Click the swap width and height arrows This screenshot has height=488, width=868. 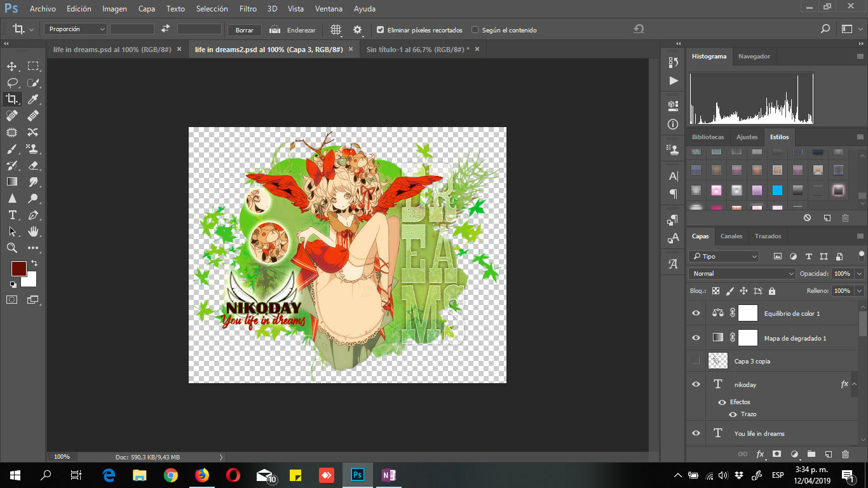coord(166,29)
